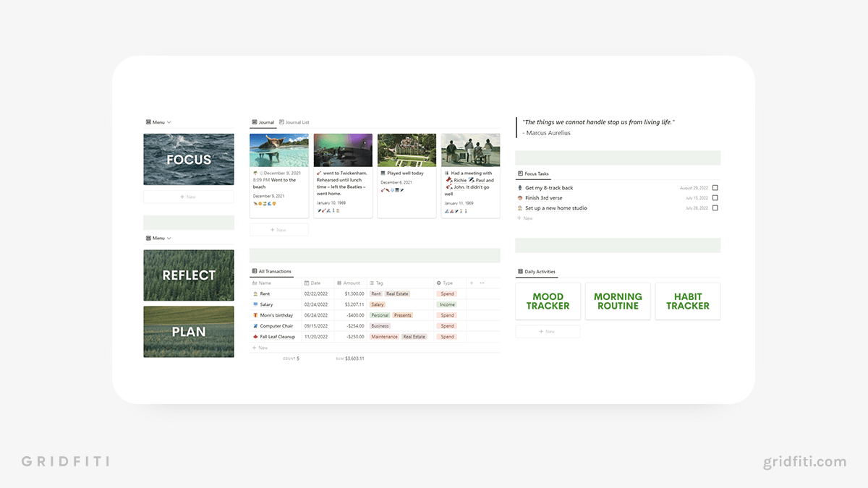Click the house icon beside Rent
Screen dimensions: 868x488
click(255, 294)
